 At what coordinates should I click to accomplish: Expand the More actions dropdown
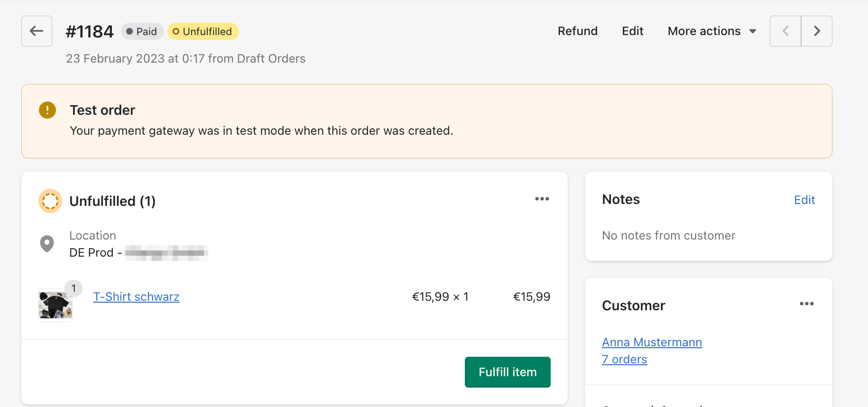[x=704, y=31]
